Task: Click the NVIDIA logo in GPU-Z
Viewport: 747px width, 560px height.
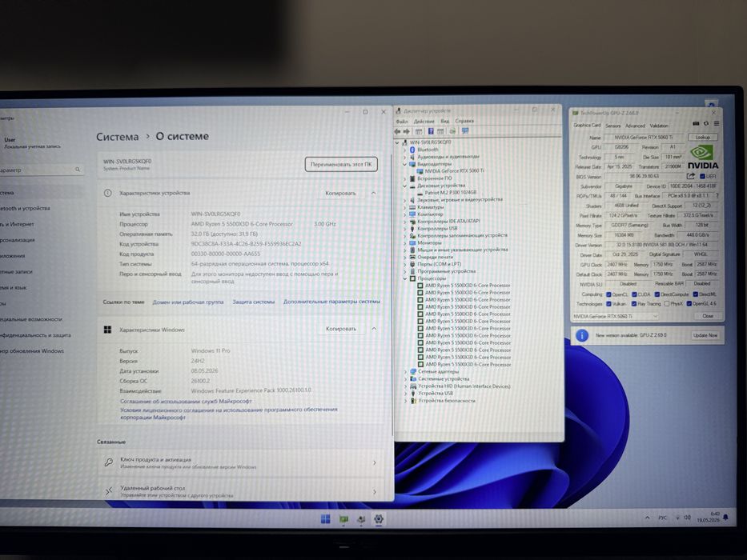Action: tap(702, 157)
